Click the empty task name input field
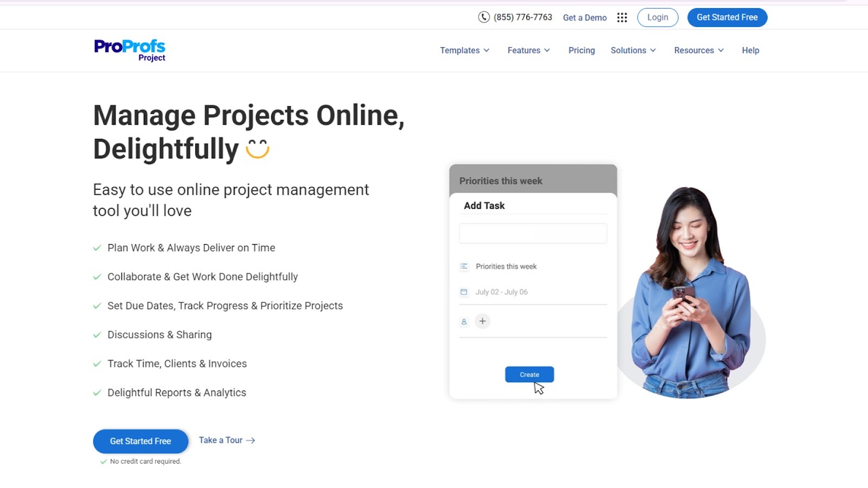Screen dimensions: 868x488 click(x=532, y=233)
